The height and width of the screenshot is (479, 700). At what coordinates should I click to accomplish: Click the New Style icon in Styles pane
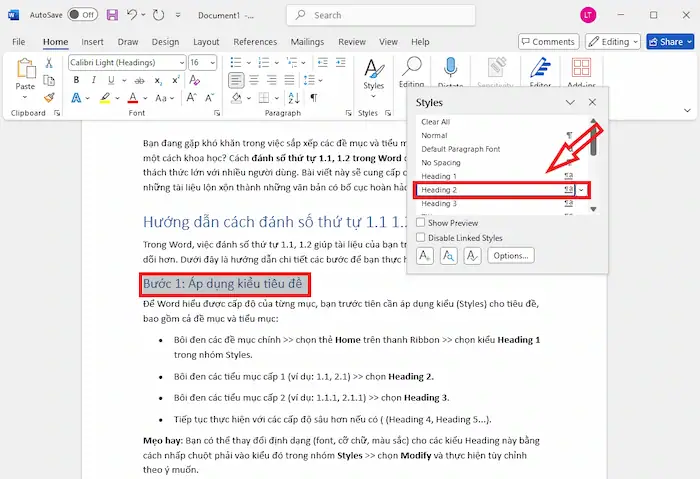pyautogui.click(x=426, y=256)
